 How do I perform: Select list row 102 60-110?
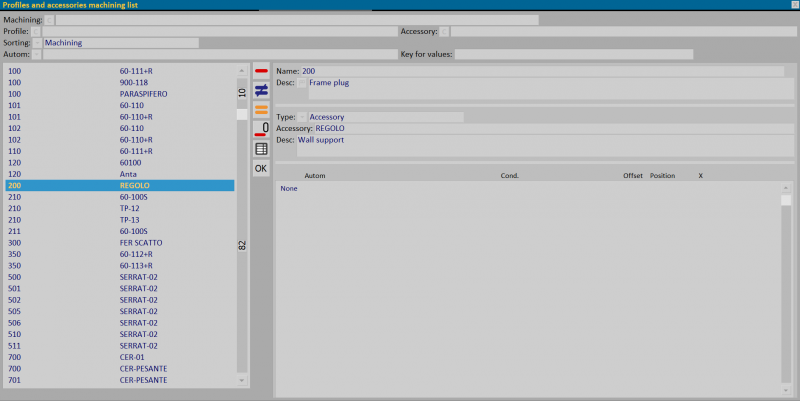(x=120, y=129)
